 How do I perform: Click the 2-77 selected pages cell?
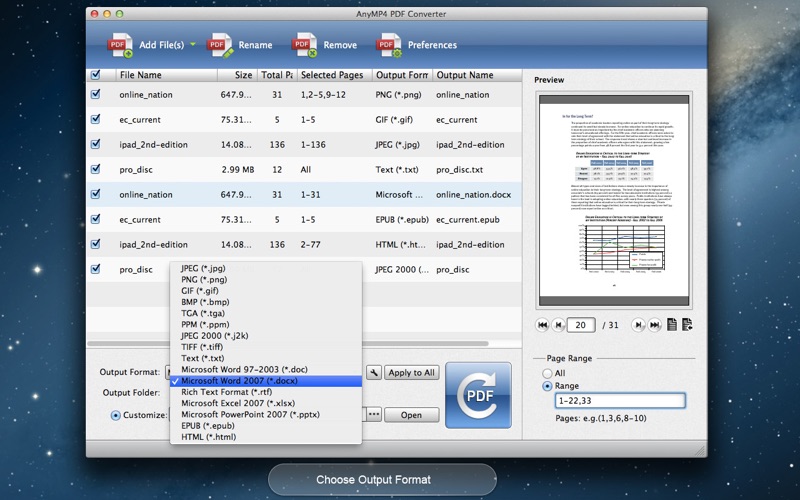(x=311, y=244)
